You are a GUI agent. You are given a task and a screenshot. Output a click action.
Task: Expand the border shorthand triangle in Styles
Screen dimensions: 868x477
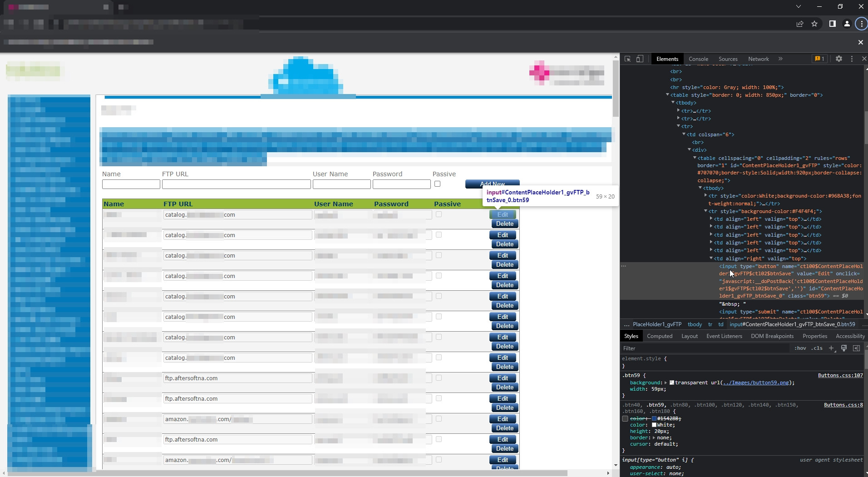tap(654, 438)
